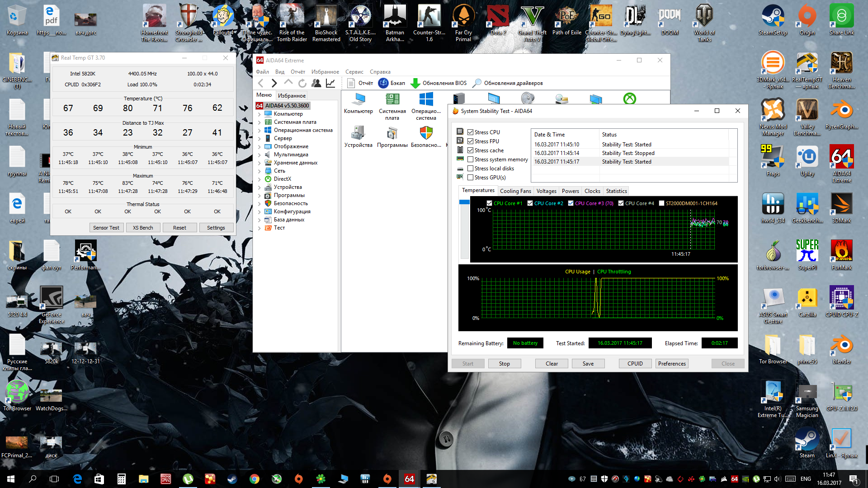Open the Сервис menu in AIDA64

pos(354,72)
